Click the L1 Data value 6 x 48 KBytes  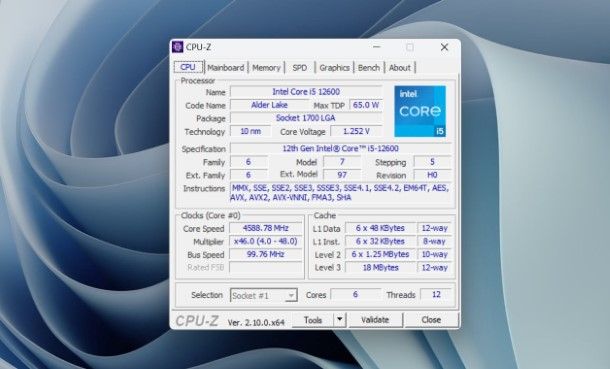[380, 228]
